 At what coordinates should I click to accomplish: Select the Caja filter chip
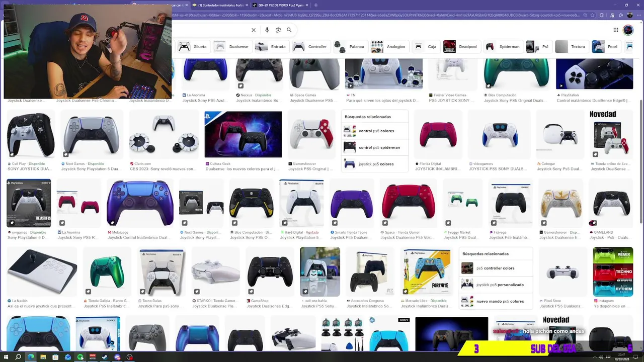(x=426, y=47)
